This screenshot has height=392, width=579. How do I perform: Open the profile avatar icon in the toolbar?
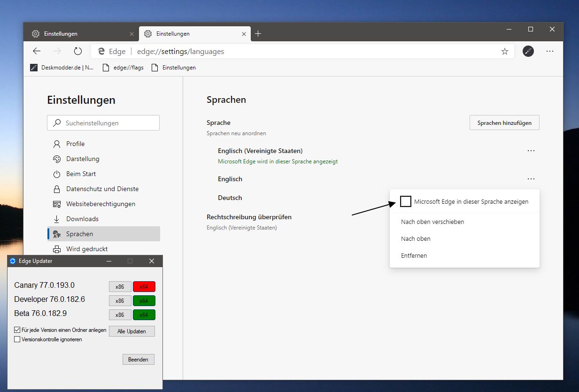click(x=528, y=52)
